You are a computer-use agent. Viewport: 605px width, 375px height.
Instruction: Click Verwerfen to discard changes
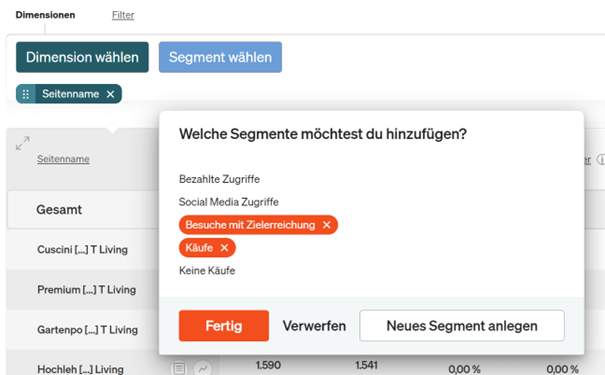coord(314,326)
